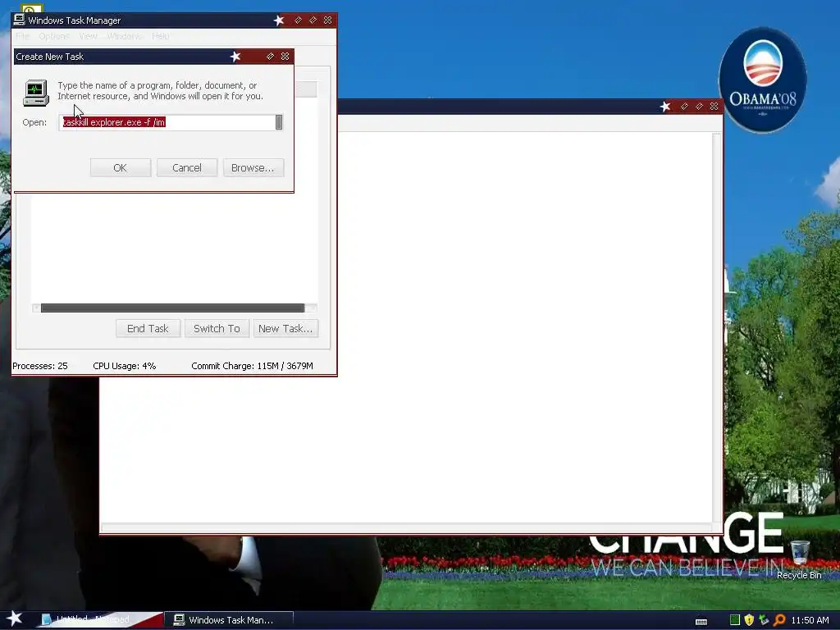
Task: Click Switch To in Task Manager
Action: coord(217,328)
